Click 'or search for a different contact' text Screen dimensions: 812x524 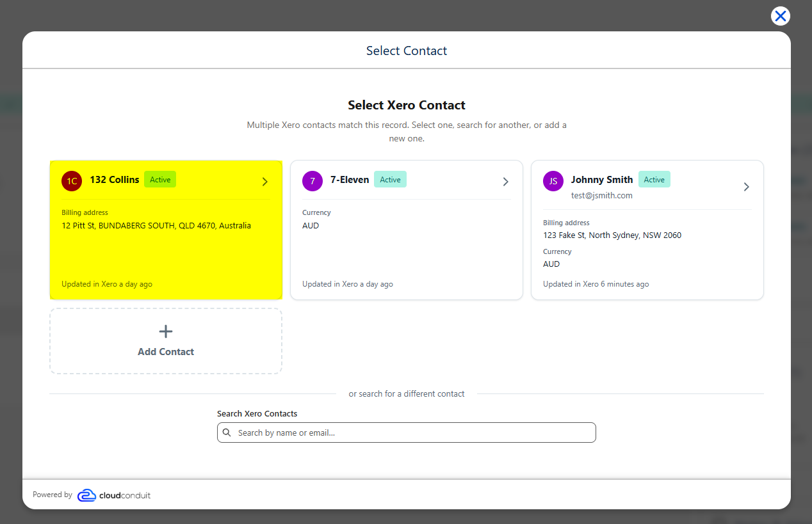pyautogui.click(x=407, y=394)
